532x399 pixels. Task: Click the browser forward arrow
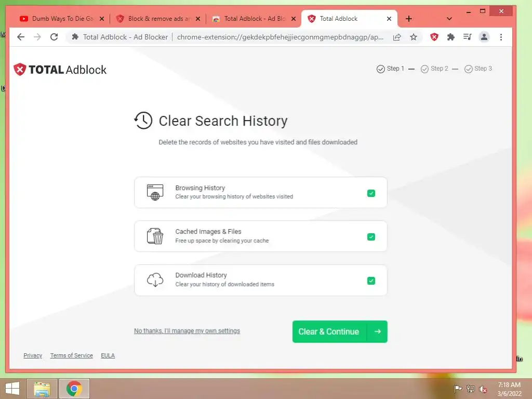(x=37, y=37)
